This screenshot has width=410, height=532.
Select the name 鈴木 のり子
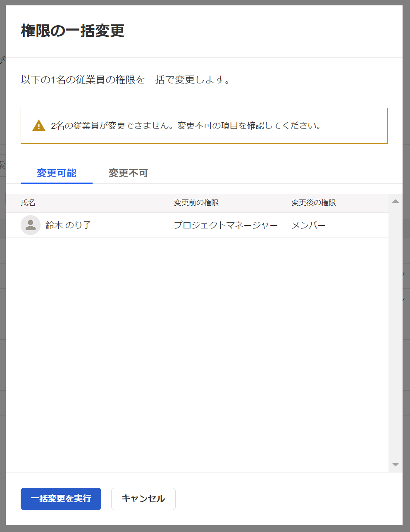[x=68, y=225]
